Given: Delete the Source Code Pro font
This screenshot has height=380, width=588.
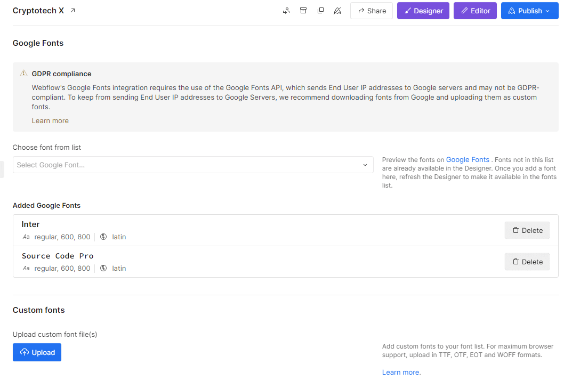Looking at the screenshot, I should click(527, 262).
